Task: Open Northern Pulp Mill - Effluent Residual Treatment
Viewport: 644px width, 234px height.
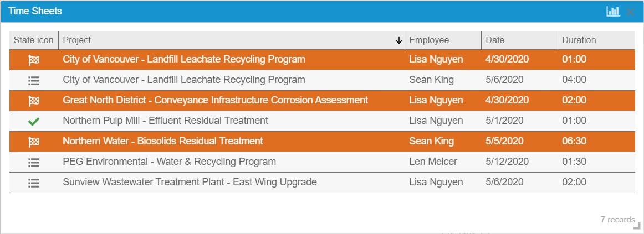Action: [165, 121]
